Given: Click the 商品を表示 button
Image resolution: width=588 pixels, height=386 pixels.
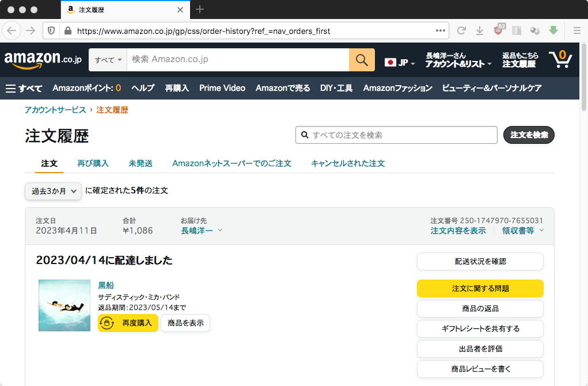Looking at the screenshot, I should (x=185, y=323).
